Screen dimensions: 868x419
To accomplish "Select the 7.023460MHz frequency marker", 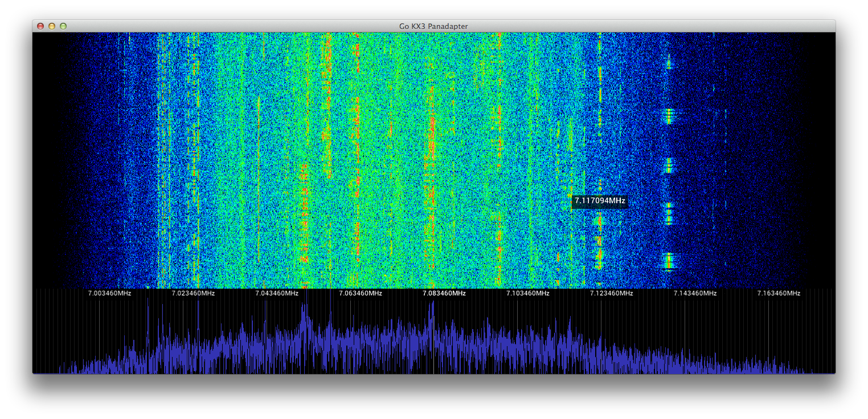I will pyautogui.click(x=193, y=293).
